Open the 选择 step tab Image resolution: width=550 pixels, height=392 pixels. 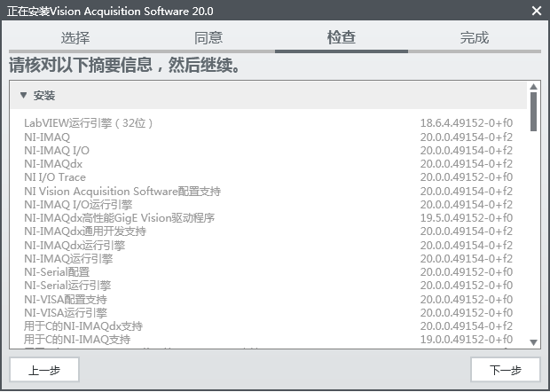[75, 37]
